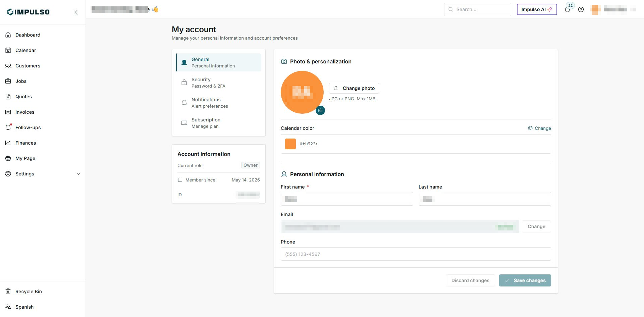Expand the Settings chevron
The height and width of the screenshot is (317, 644).
(x=78, y=174)
